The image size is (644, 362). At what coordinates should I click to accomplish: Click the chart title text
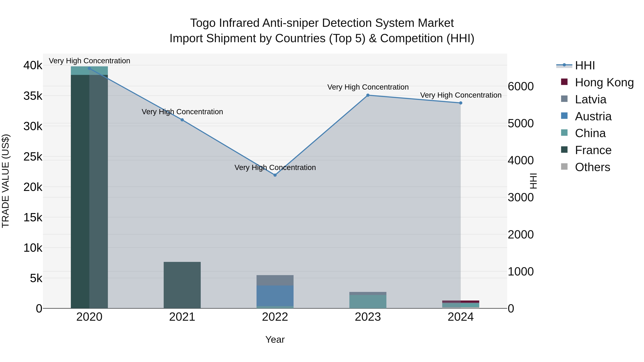(x=322, y=31)
